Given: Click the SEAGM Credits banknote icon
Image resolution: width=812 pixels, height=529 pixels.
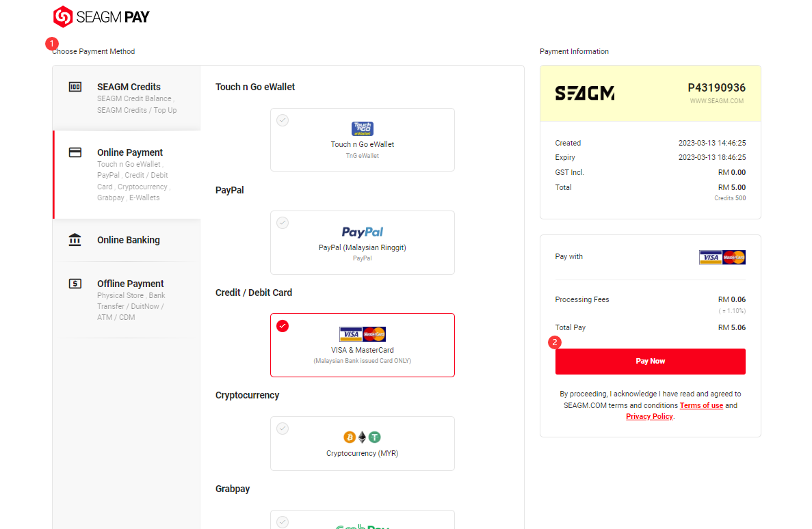Looking at the screenshot, I should point(75,87).
